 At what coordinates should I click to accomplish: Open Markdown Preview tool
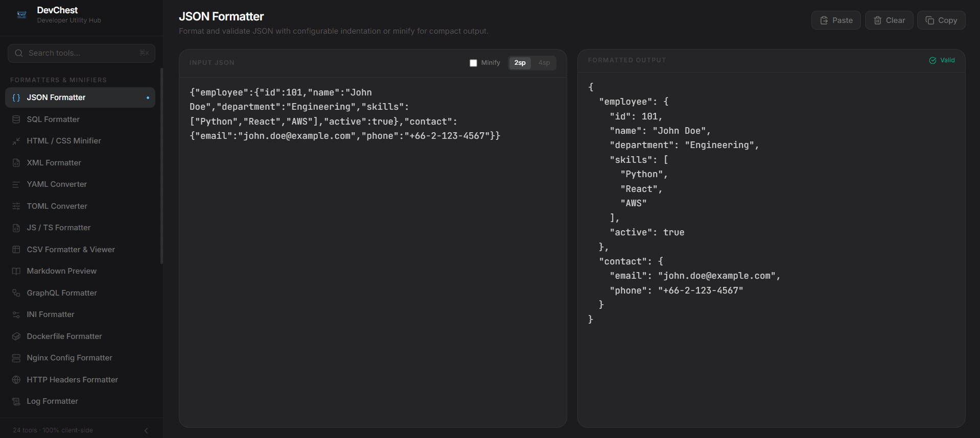point(80,271)
